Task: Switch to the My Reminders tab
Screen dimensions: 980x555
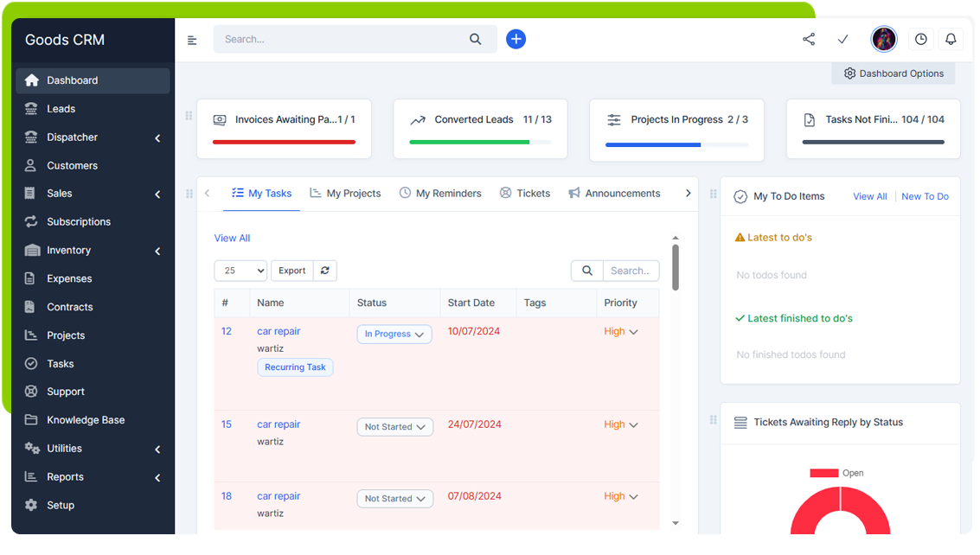Action: coord(440,194)
